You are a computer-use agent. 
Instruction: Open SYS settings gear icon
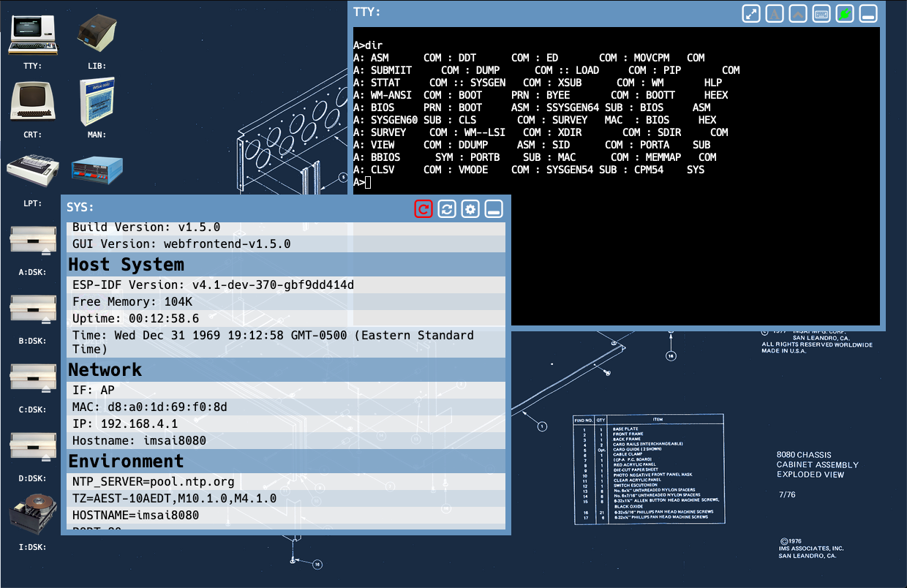[470, 209]
